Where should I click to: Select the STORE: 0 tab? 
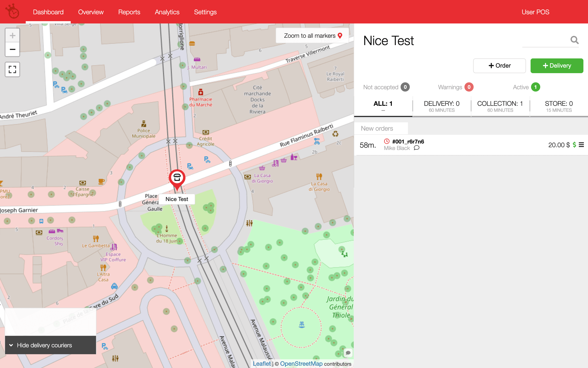[x=559, y=106]
